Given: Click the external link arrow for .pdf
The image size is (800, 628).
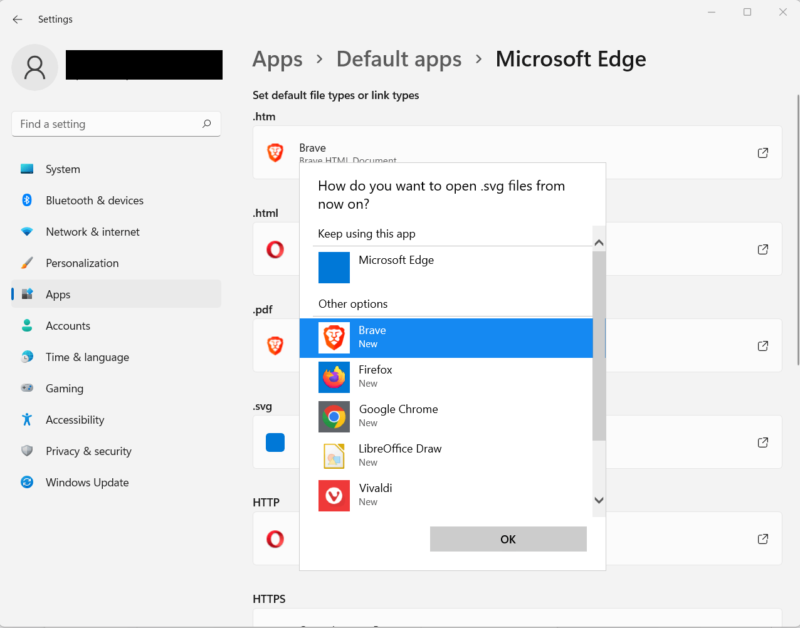Looking at the screenshot, I should point(762,345).
